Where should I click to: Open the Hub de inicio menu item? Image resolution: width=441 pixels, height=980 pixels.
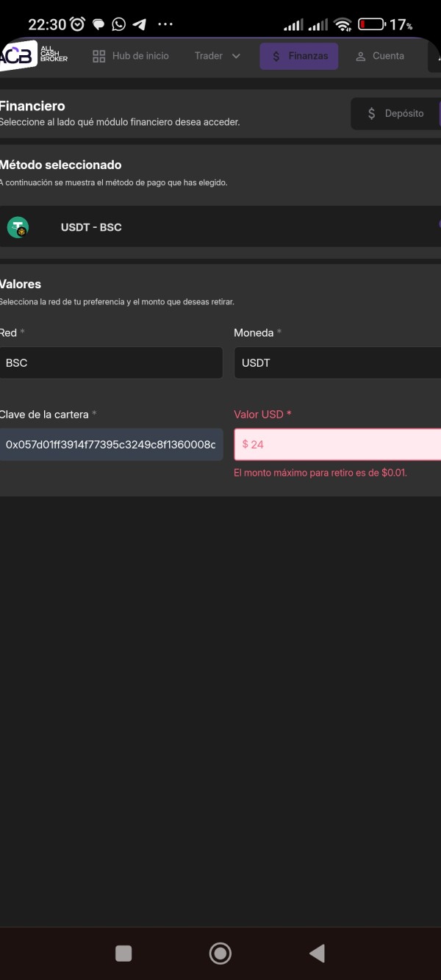[131, 56]
